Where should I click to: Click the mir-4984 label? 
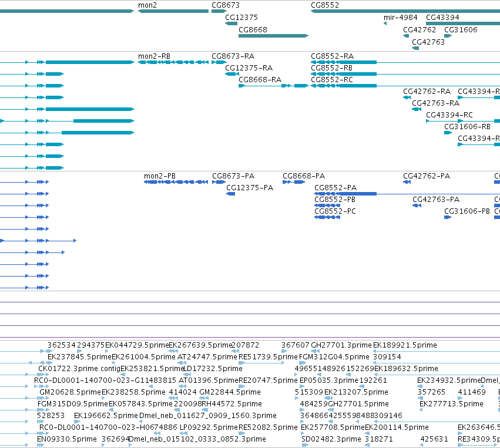(x=400, y=18)
